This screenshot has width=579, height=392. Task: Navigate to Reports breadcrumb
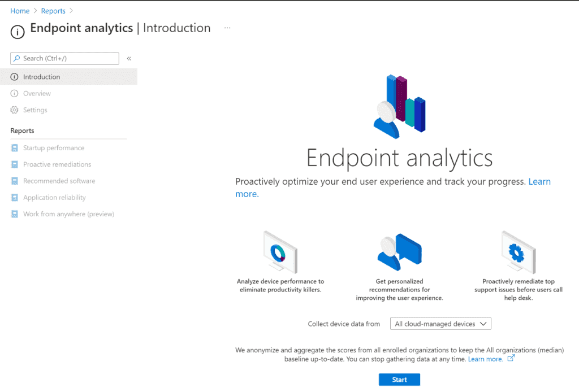point(53,11)
